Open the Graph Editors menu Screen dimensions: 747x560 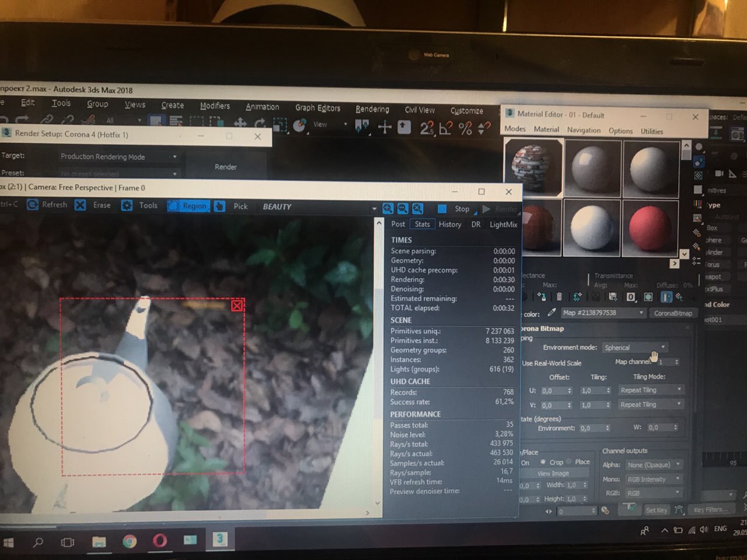click(x=317, y=107)
